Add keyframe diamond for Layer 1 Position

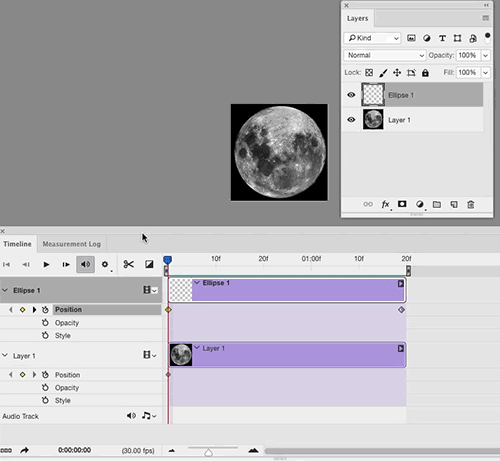[22, 375]
